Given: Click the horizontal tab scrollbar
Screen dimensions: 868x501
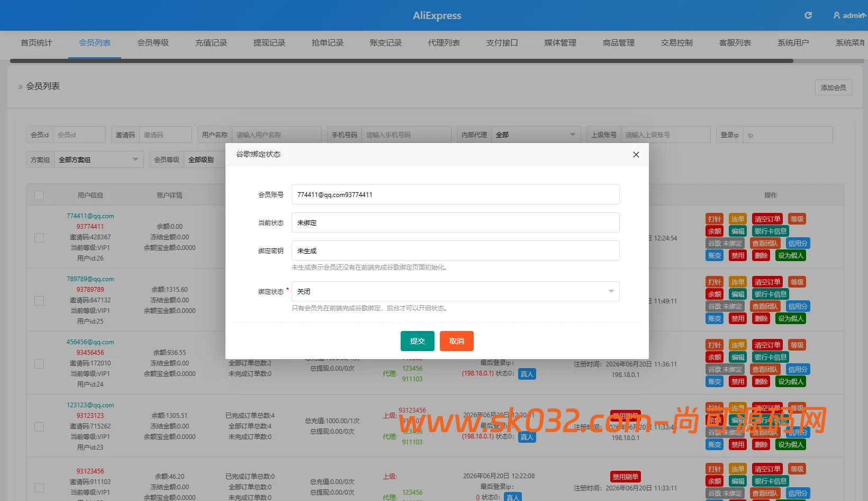Looking at the screenshot, I should [401, 61].
